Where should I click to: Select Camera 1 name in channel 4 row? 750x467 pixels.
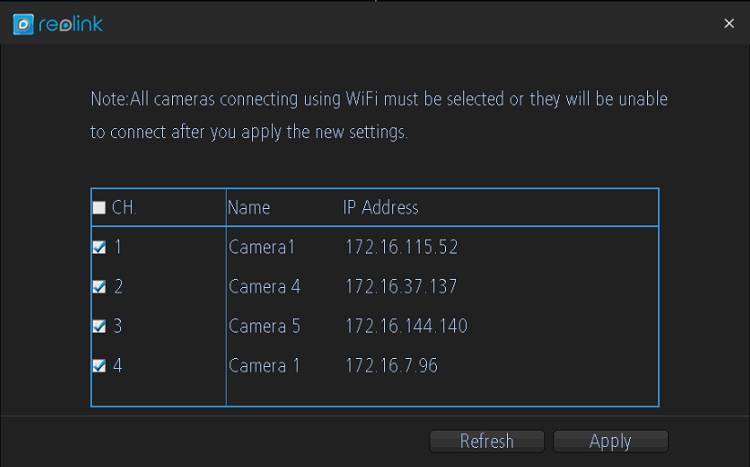point(264,366)
